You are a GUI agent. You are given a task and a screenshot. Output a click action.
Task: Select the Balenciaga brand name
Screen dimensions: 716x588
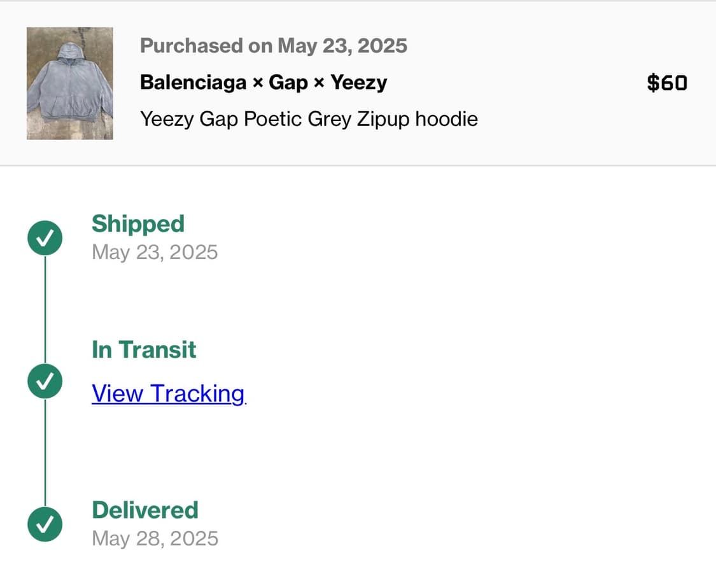click(193, 83)
